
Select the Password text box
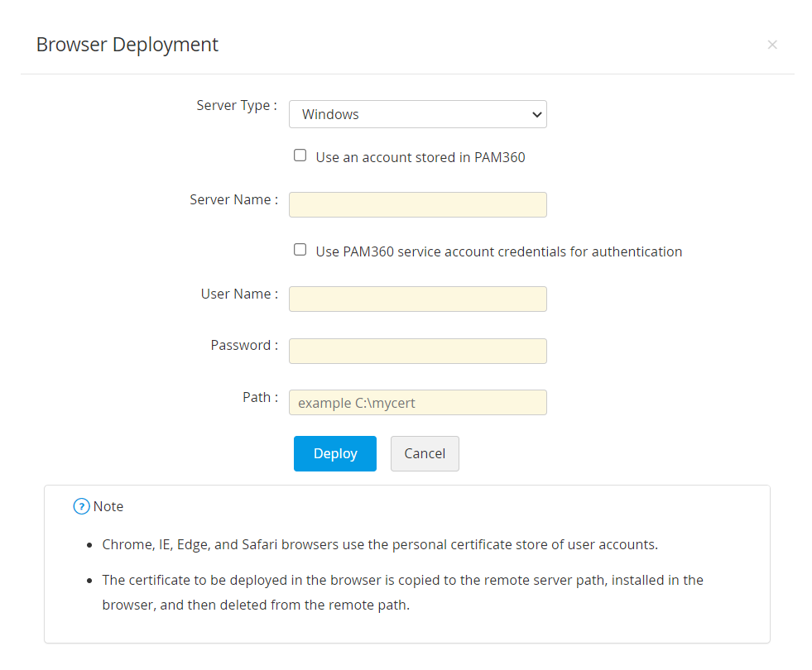pos(417,351)
